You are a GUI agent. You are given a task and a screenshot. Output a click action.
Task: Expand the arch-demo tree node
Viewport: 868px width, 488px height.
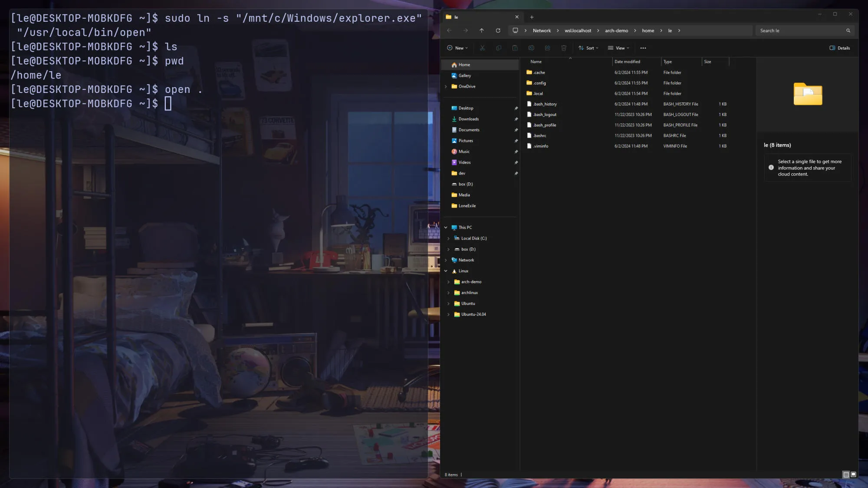(x=448, y=282)
